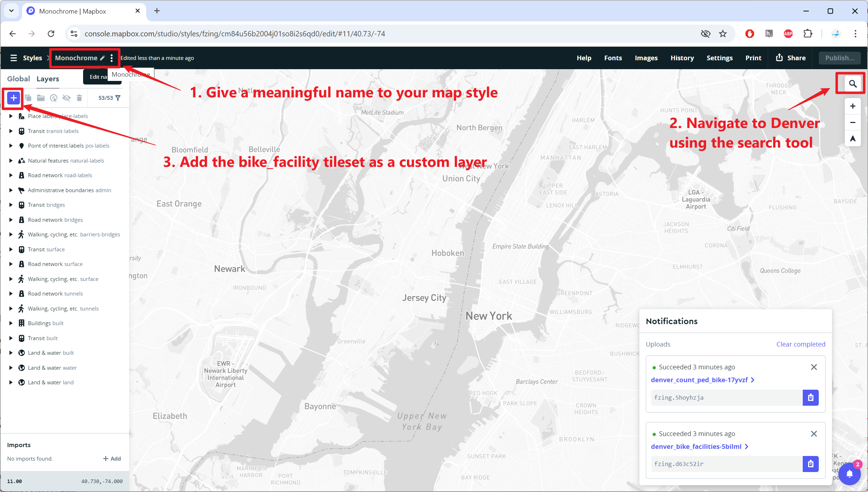
Task: Click the Publish button
Action: pos(839,58)
